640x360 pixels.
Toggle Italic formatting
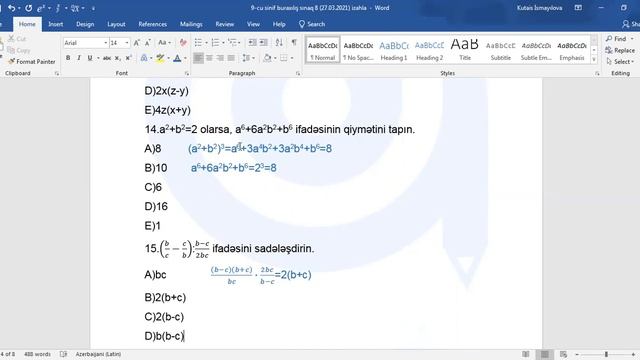79,58
